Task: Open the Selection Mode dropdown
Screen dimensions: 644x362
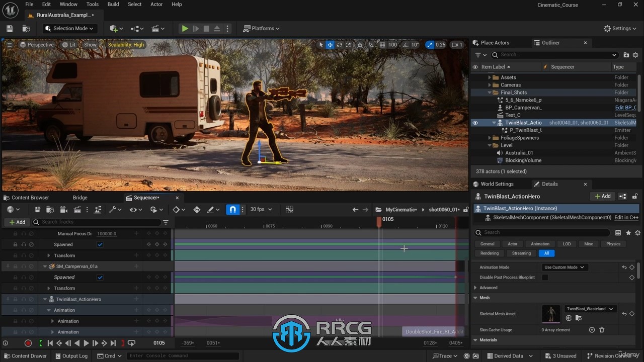Action: click(69, 29)
